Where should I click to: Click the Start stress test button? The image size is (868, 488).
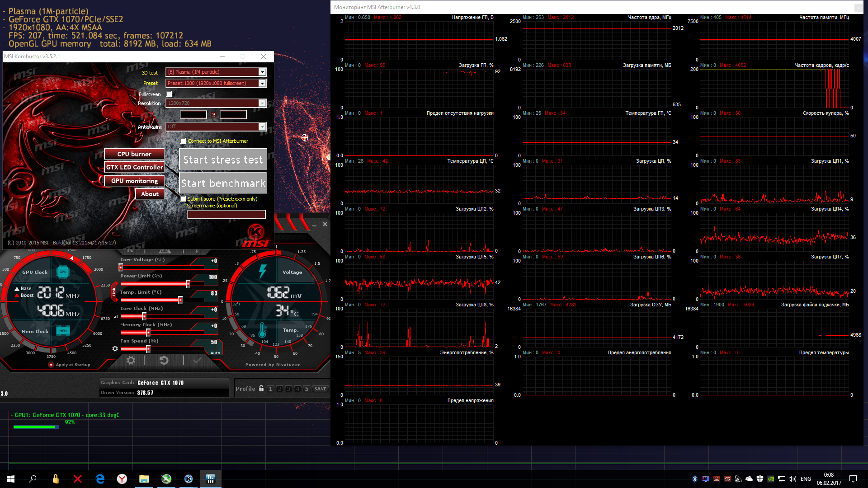pyautogui.click(x=223, y=160)
